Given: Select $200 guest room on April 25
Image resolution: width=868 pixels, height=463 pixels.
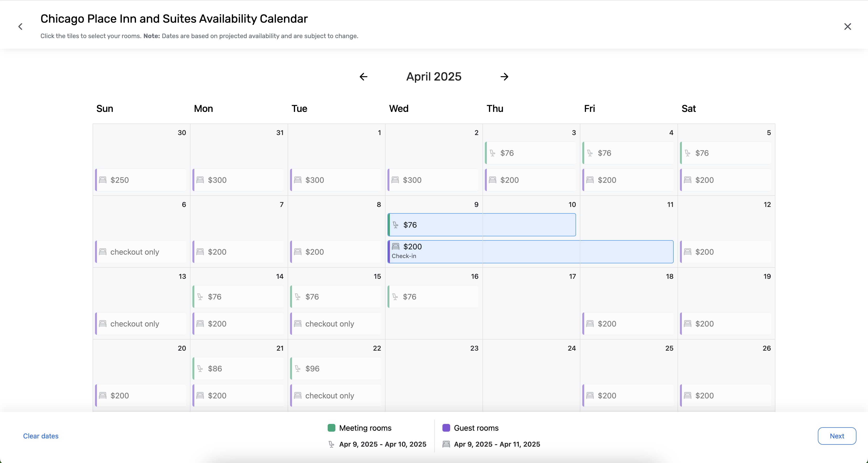Looking at the screenshot, I should (x=628, y=395).
